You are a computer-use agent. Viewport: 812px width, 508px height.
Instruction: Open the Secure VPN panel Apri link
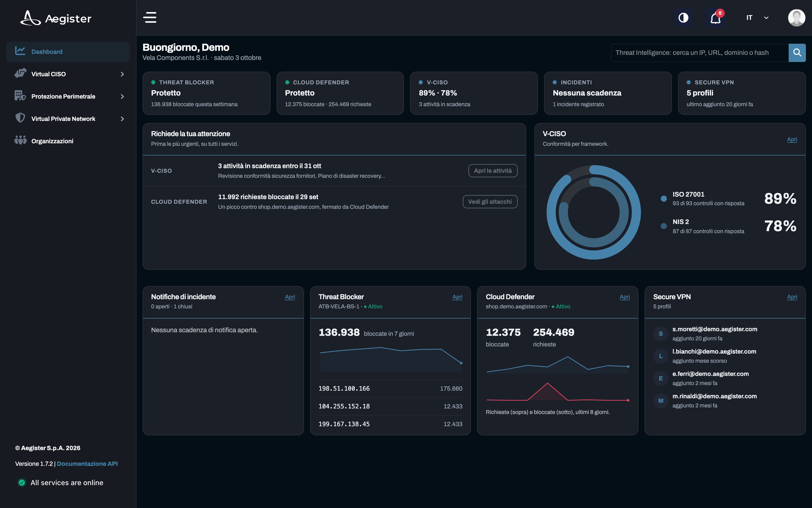tap(792, 297)
